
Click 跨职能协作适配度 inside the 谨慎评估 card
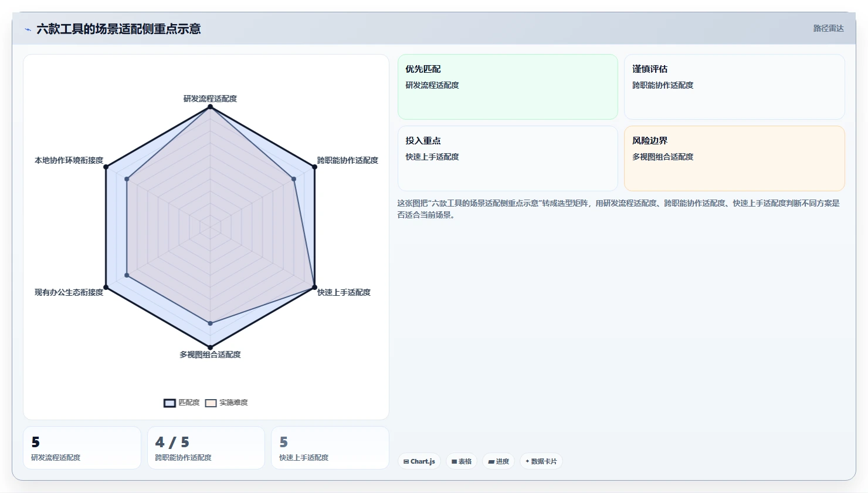[x=663, y=85]
